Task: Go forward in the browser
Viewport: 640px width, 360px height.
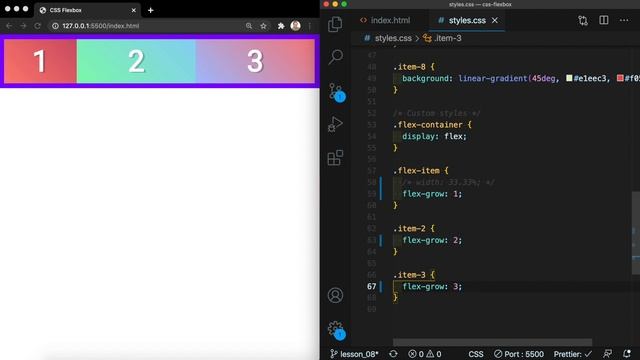Action: point(23,26)
